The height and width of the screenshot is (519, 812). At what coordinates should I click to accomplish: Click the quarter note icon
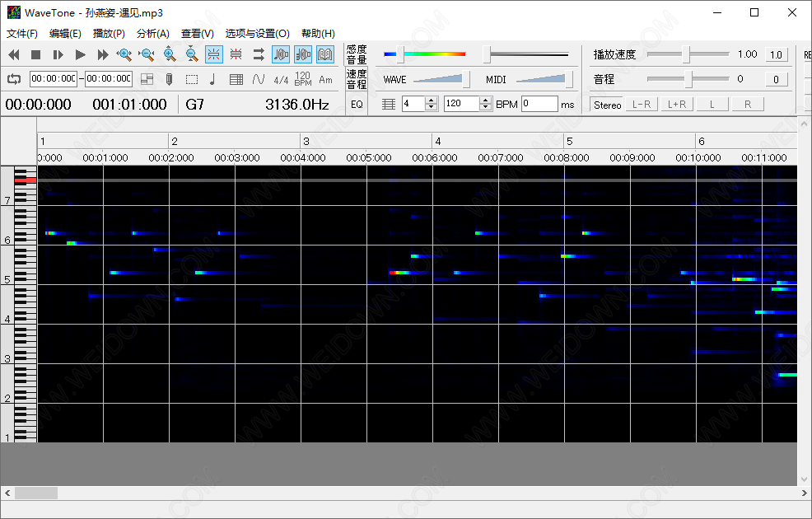[212, 79]
